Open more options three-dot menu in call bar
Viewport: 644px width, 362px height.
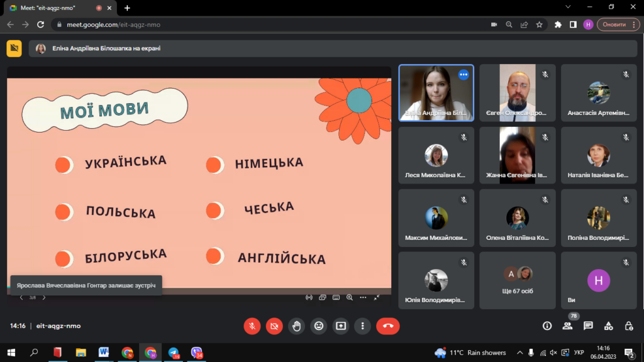pos(362,326)
